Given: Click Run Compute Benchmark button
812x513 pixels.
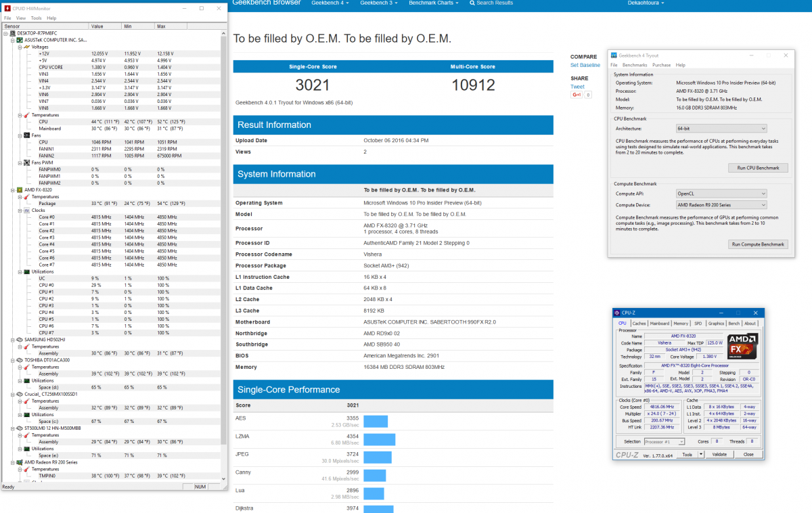Looking at the screenshot, I should [x=758, y=244].
